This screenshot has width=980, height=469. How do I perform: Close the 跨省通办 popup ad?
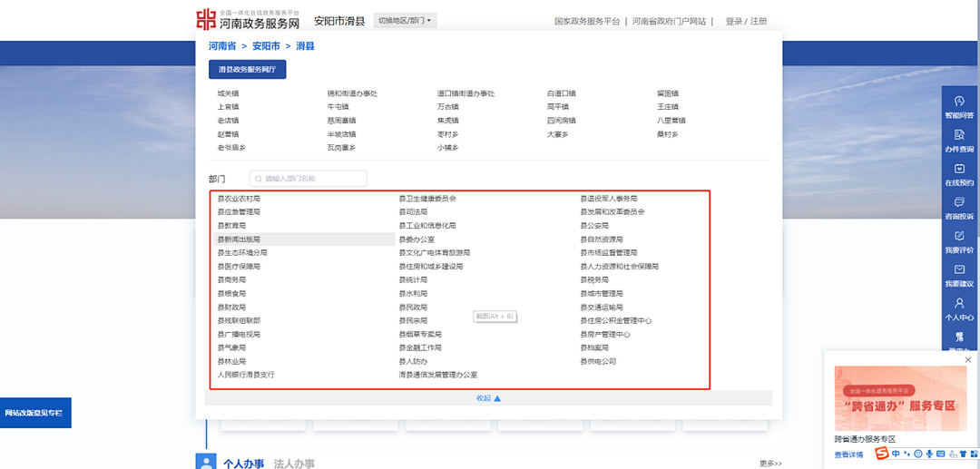[x=968, y=360]
